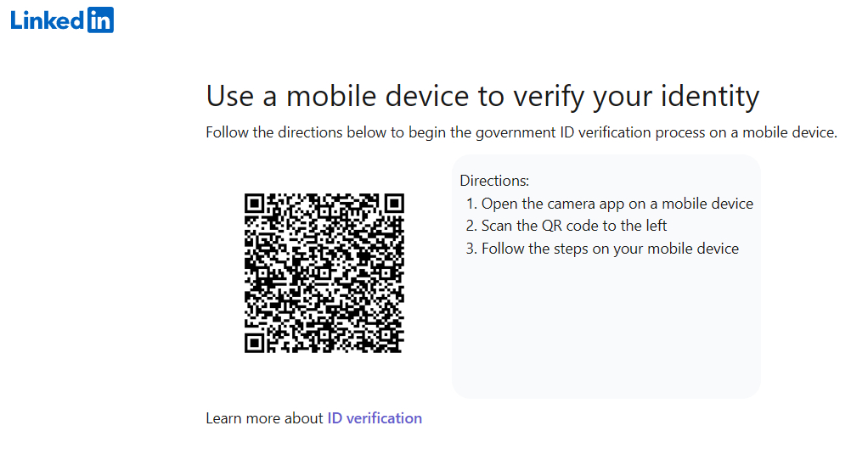Screen dimensions: 868x459
Task: Click the QR code's bottom-left finder square
Action: click(254, 343)
